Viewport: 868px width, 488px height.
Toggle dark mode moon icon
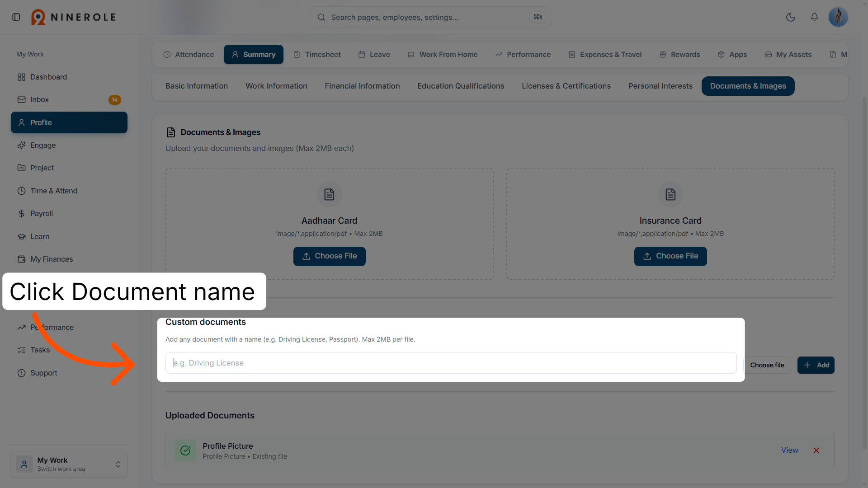[791, 17]
